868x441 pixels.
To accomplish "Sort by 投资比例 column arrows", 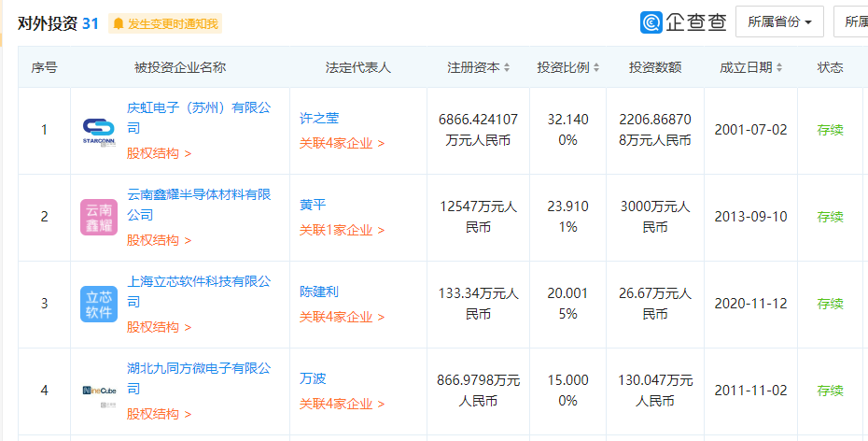I will point(596,68).
